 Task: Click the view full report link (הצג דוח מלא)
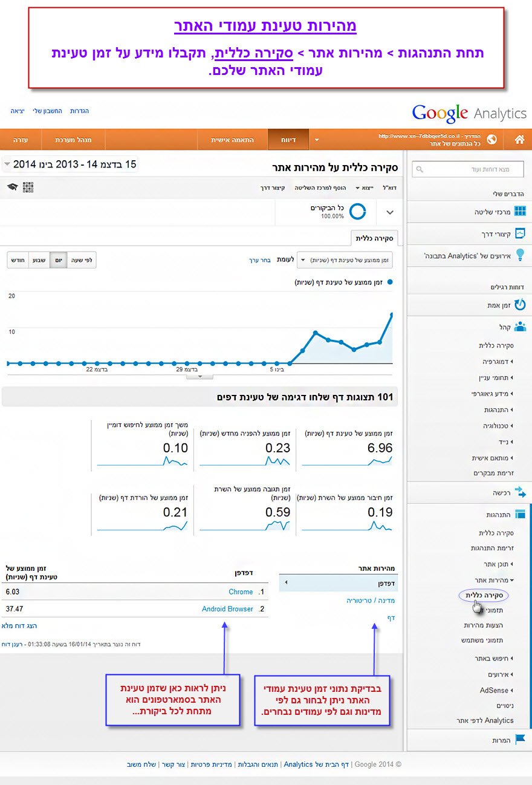19,626
